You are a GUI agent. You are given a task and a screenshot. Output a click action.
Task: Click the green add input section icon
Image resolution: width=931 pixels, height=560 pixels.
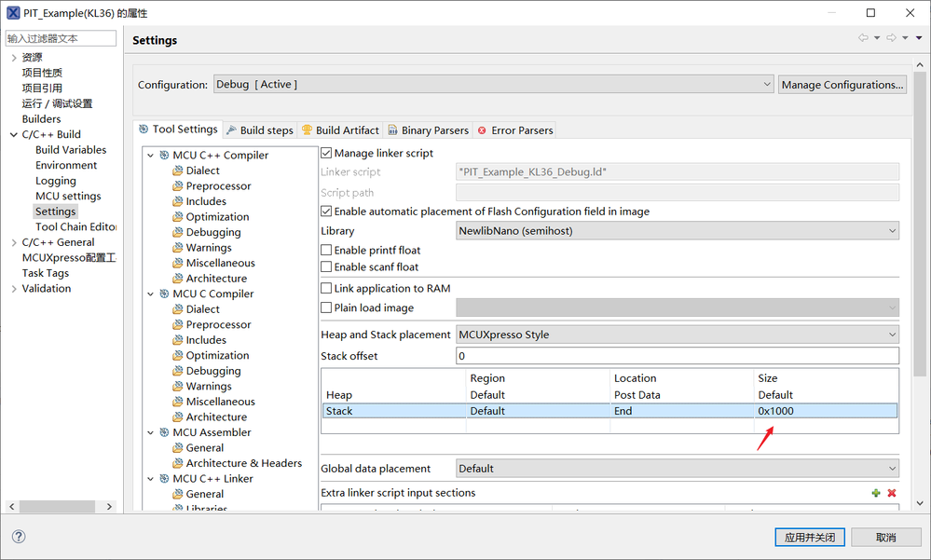coord(876,493)
